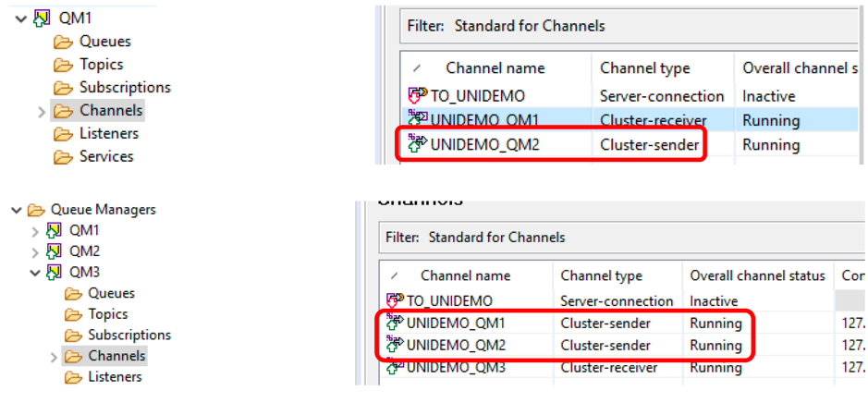This screenshot has width=868, height=403.
Task: Sort by Channel type column in lower table
Action: pos(601,275)
